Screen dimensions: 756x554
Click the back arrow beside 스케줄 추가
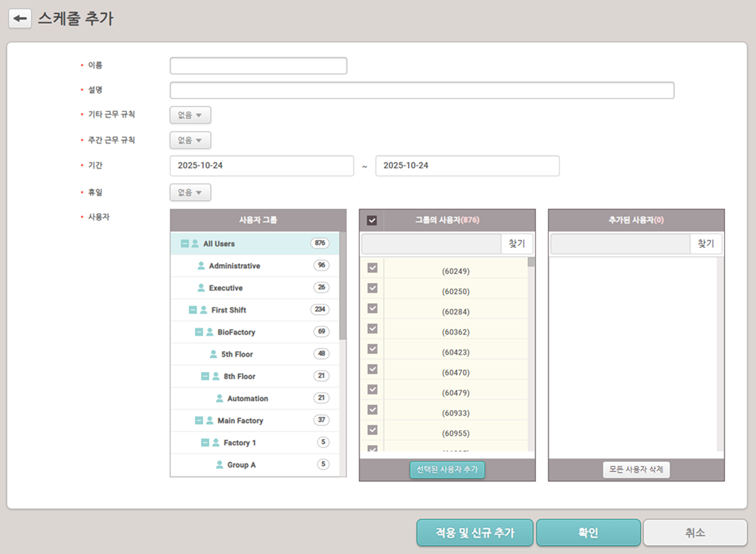20,19
